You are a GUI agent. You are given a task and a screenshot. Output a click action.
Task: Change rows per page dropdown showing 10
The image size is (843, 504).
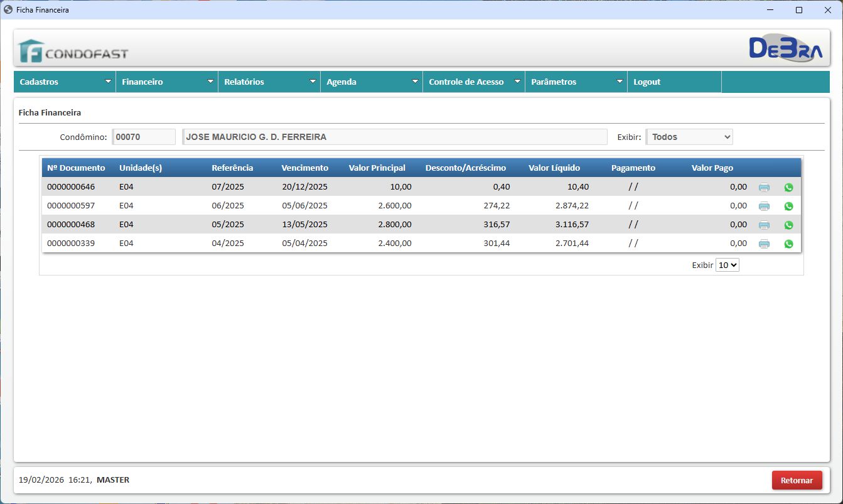(728, 265)
